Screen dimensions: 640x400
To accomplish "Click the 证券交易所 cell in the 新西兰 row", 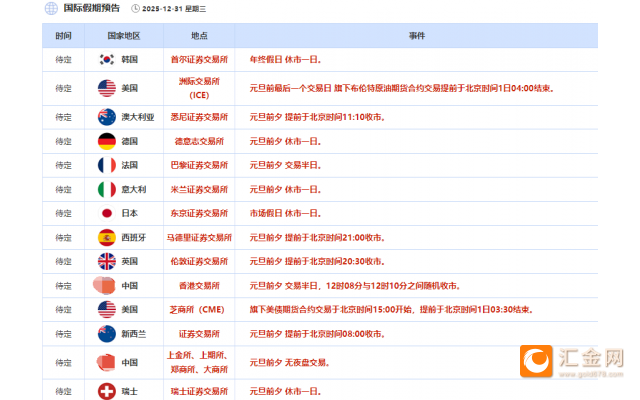I will coord(199,334).
